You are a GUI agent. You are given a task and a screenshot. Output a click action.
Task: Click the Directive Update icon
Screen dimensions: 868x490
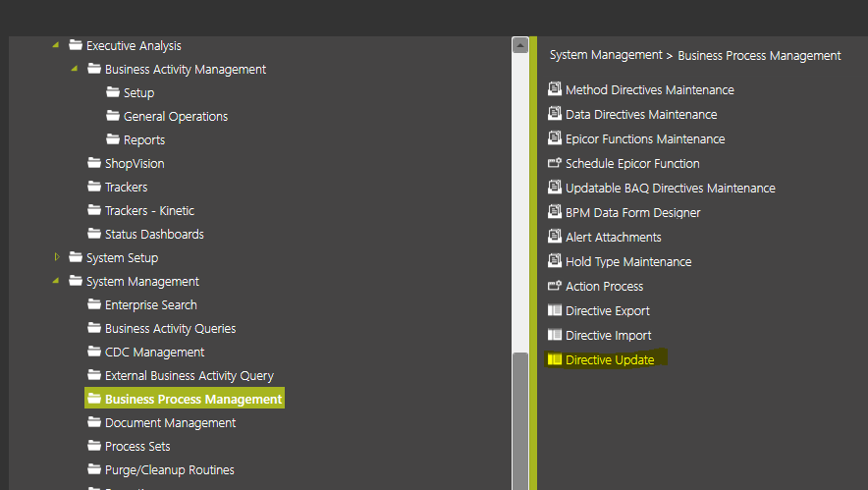pos(554,359)
